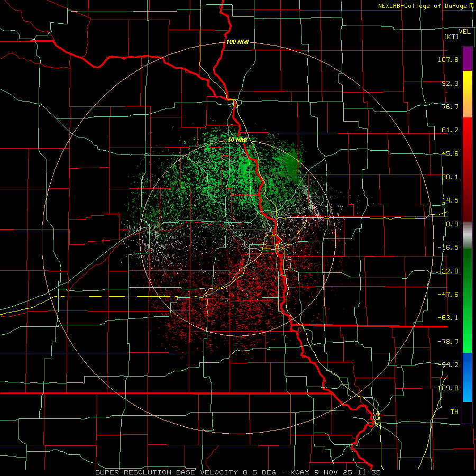Select the 76.7 scale value
Viewport: 476px width, 476px height.
[450, 106]
